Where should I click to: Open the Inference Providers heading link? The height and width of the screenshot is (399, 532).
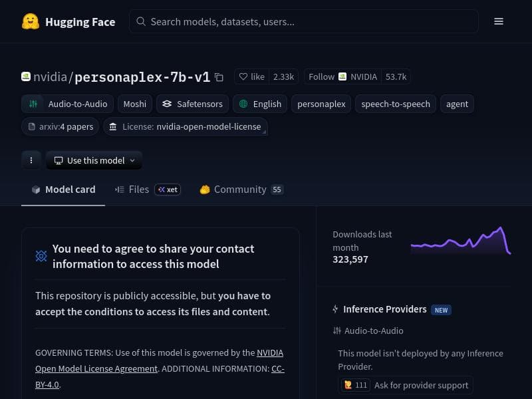point(385,309)
